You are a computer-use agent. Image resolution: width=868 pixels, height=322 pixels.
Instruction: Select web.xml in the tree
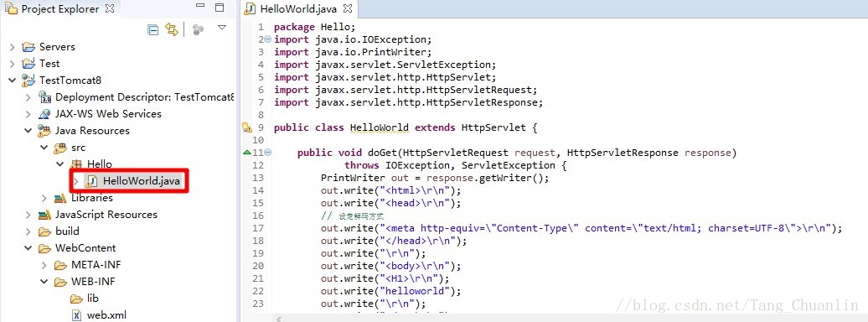(x=107, y=315)
